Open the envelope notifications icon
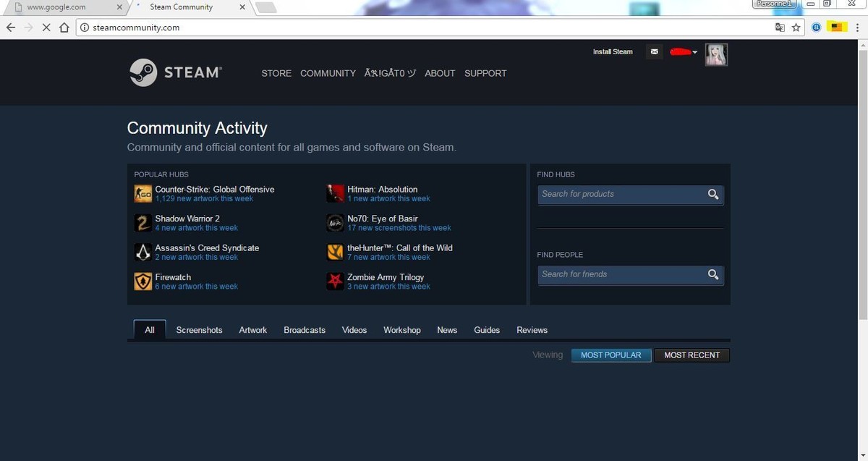Image resolution: width=868 pixels, height=461 pixels. pos(655,52)
